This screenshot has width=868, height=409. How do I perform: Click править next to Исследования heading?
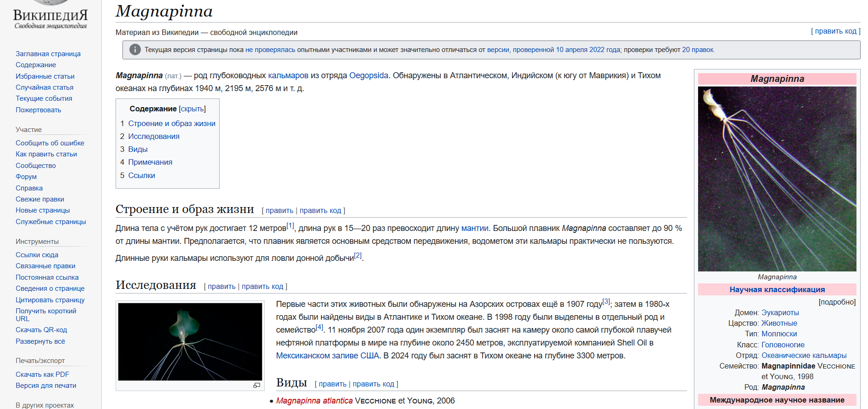click(x=221, y=286)
